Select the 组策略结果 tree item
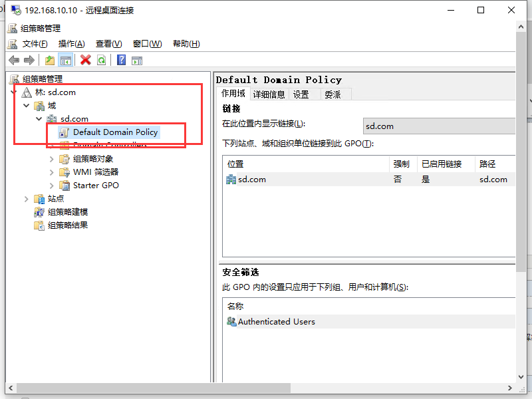 coord(68,225)
